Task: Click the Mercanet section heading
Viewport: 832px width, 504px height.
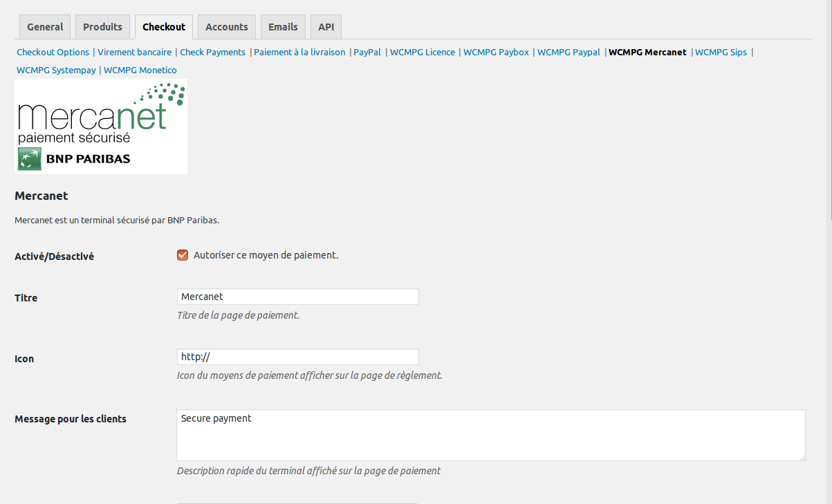Action: 41,196
